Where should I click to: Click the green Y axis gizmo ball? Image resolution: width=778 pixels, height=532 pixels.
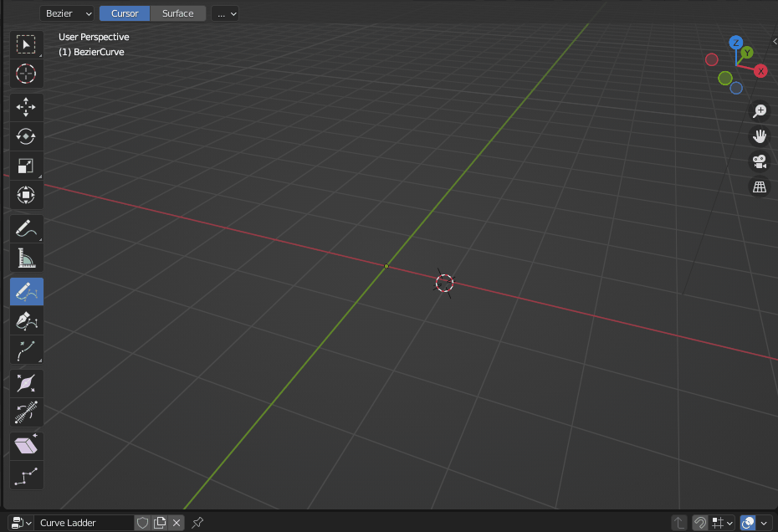pyautogui.click(x=747, y=53)
